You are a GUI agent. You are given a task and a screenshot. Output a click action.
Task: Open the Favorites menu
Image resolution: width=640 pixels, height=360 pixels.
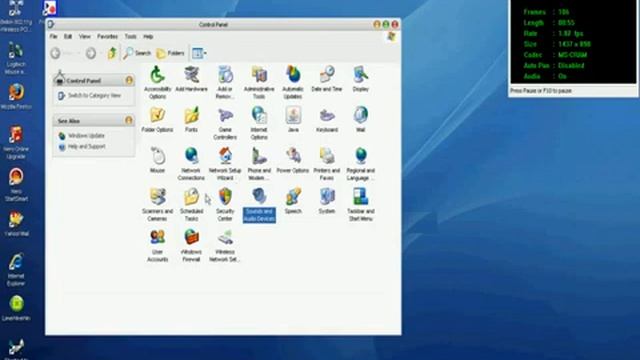[x=107, y=36]
